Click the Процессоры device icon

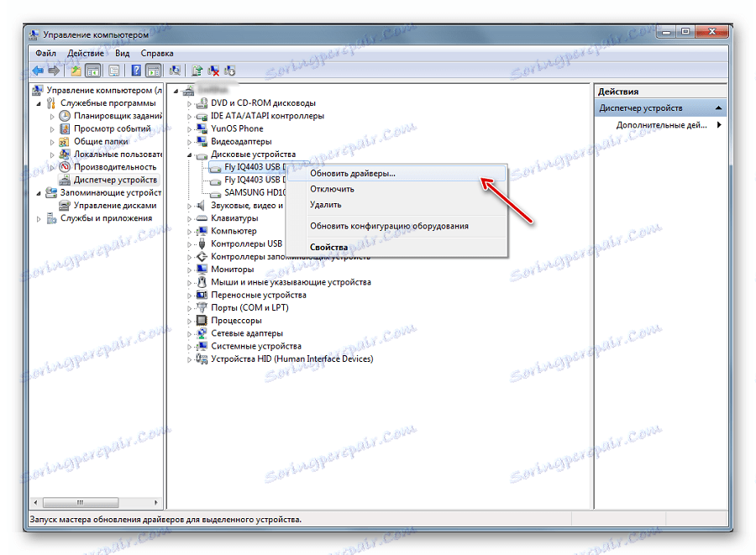(202, 321)
